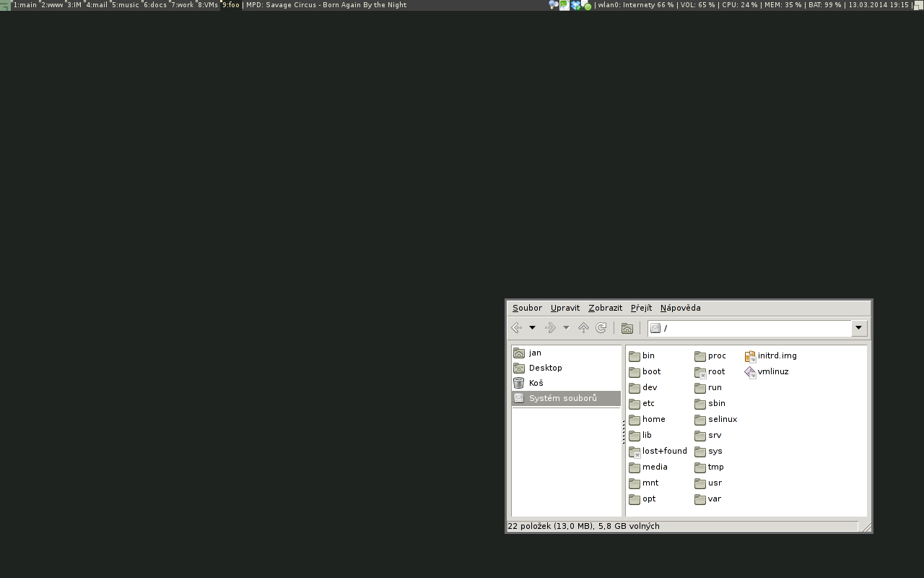
Task: Select the sys folder icon
Action: click(700, 451)
